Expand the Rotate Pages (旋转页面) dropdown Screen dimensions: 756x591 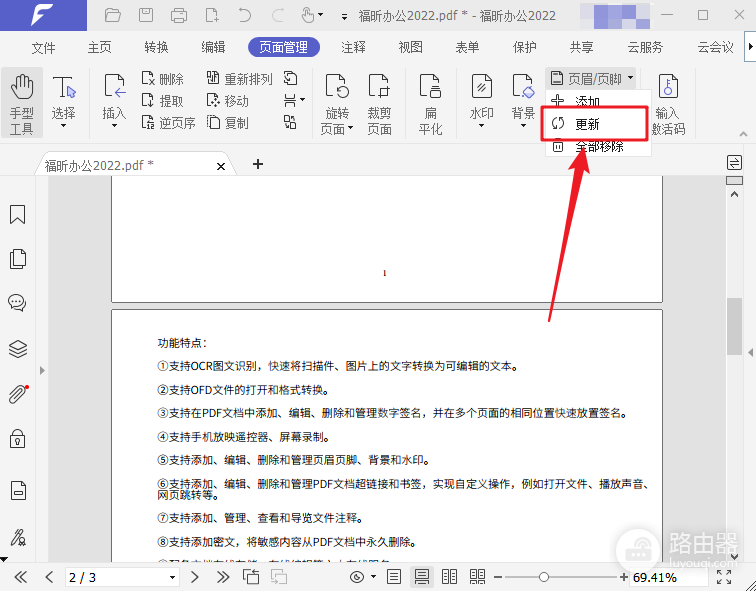click(x=351, y=128)
